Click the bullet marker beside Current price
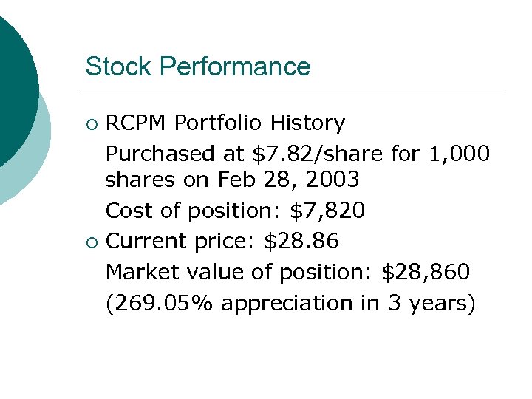 pos(91,242)
